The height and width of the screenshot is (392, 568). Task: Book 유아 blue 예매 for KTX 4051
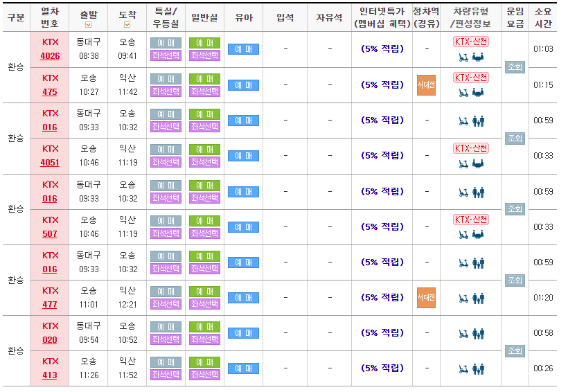click(x=243, y=156)
